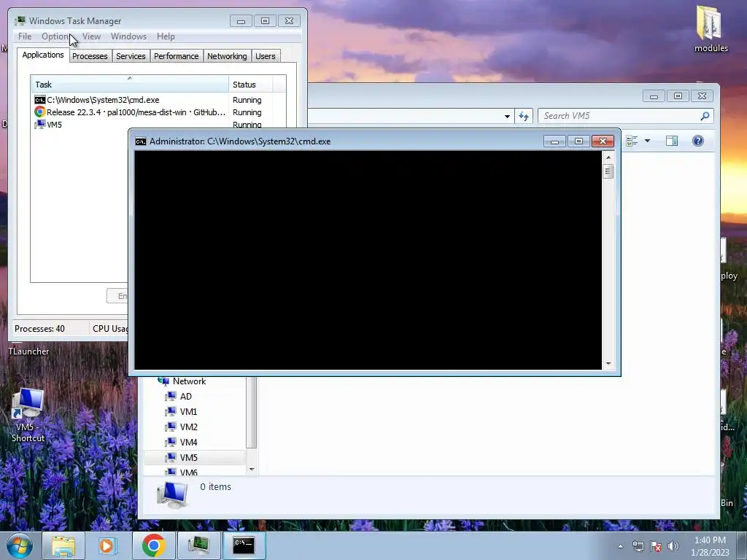Select the cmd.exe task row
Viewport: 747px width, 560px height.
click(x=158, y=100)
